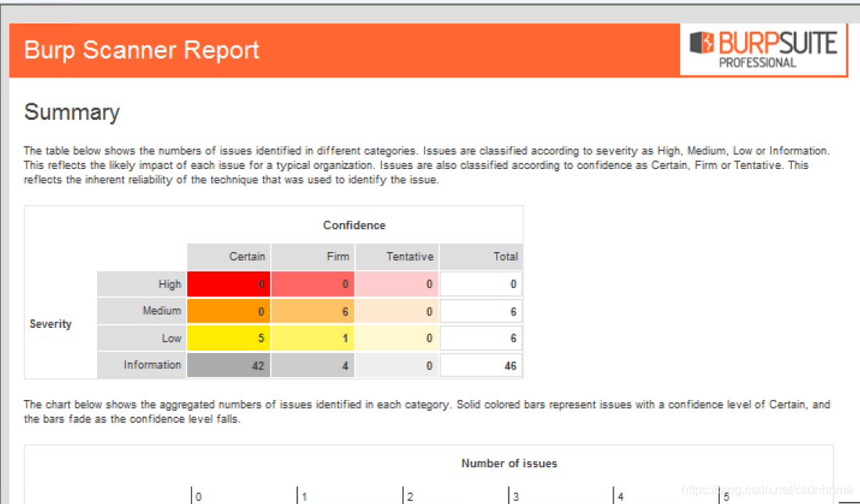Click the chart axis label 3

[516, 497]
